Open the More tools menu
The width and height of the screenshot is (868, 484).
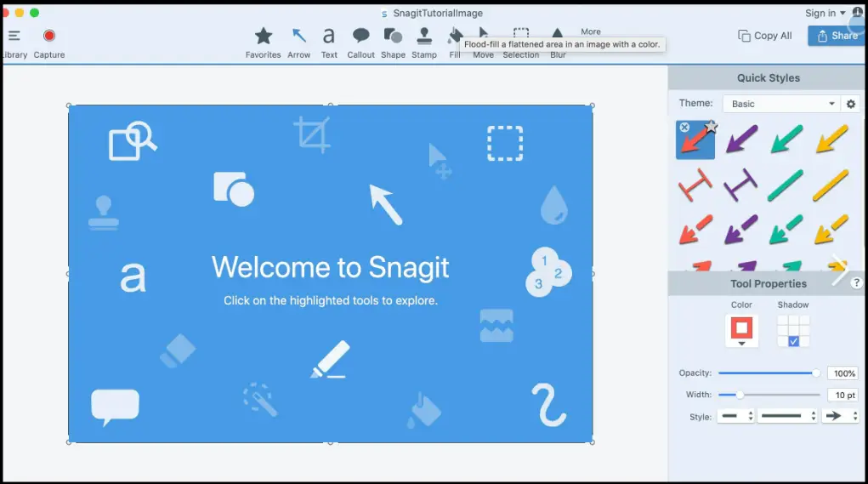[x=591, y=31]
